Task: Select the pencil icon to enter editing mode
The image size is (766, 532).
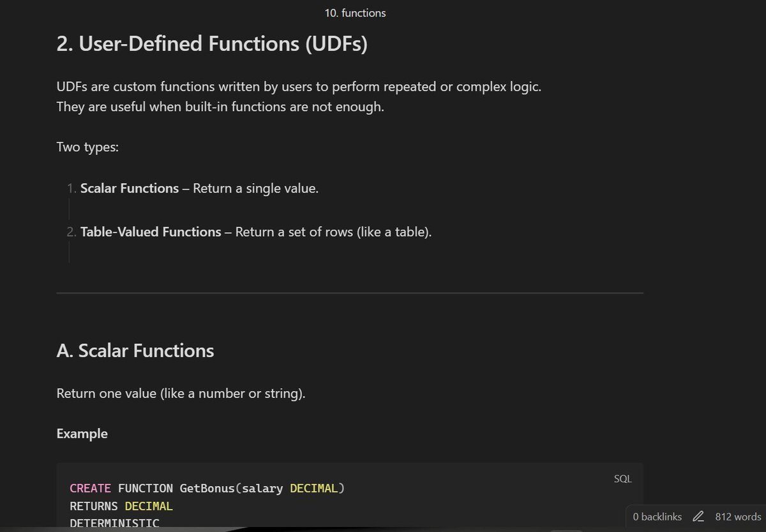Action: (698, 517)
